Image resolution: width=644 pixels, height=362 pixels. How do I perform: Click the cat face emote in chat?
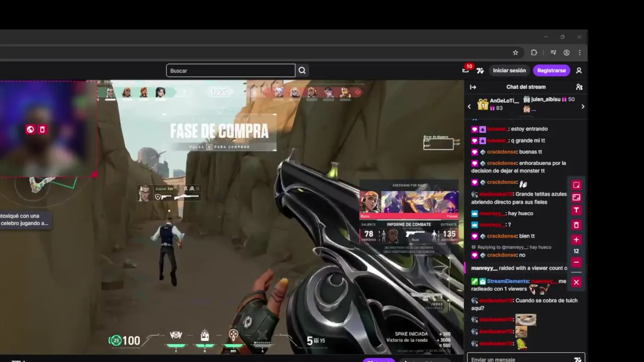521,331
